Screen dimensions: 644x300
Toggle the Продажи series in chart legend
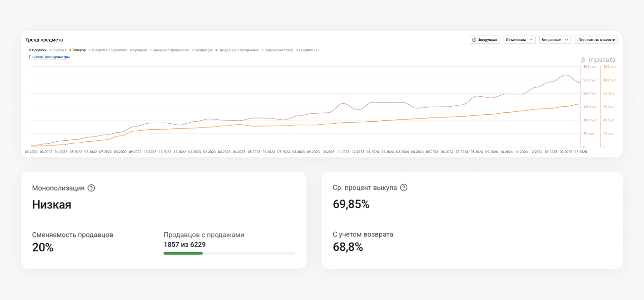pos(38,50)
